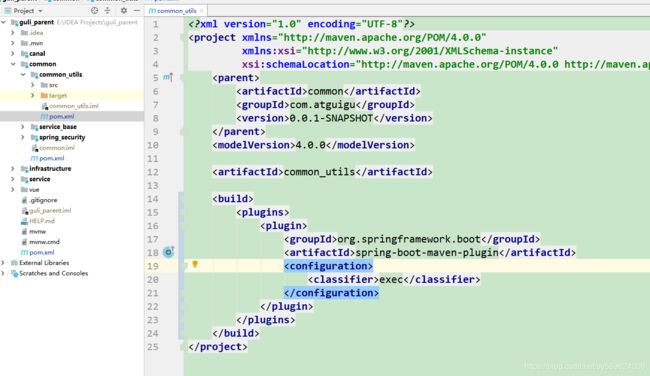
Task: Expand the .mvn folder
Action: pos(13,43)
